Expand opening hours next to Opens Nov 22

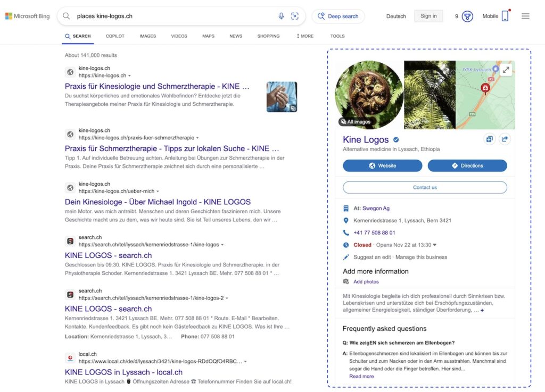pyautogui.click(x=434, y=245)
